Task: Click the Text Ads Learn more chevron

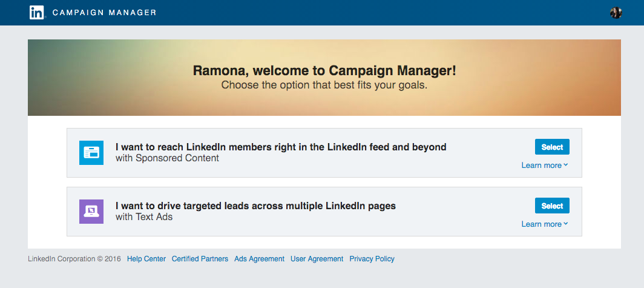Action: click(x=566, y=224)
